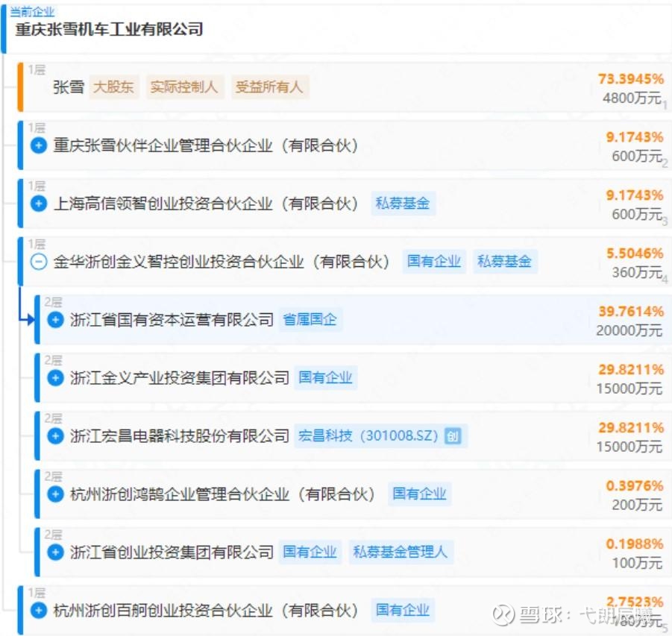Click 私募基金 tag on 上海高信领智 row
The height and width of the screenshot is (636, 672).
[x=403, y=203]
